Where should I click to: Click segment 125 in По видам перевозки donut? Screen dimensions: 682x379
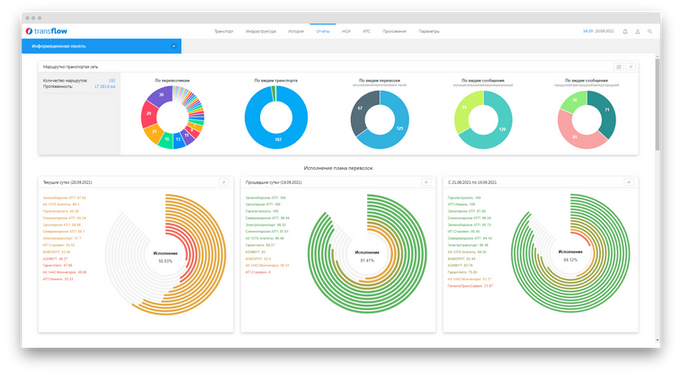[x=399, y=128]
